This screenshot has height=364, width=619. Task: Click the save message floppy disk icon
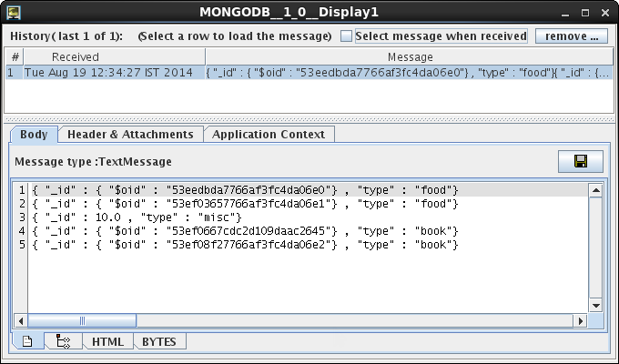click(581, 161)
